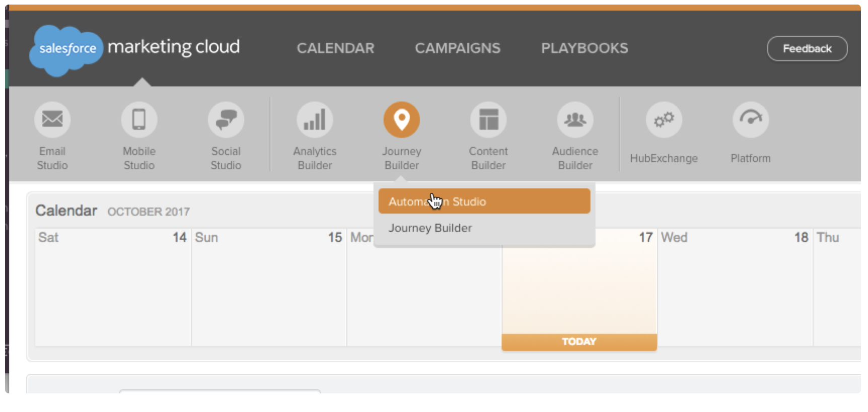Click the TODAY bar in the calendar
Screen dimensions: 868x412
click(x=579, y=341)
